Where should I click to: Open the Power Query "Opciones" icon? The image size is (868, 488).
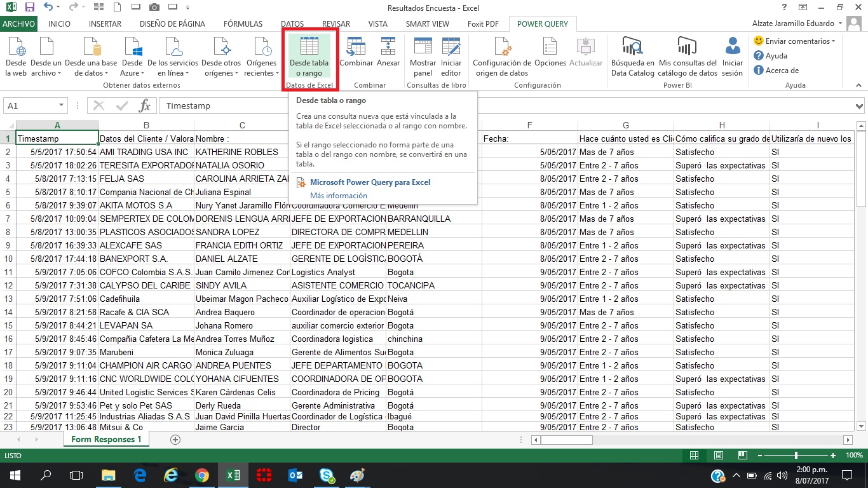[550, 56]
